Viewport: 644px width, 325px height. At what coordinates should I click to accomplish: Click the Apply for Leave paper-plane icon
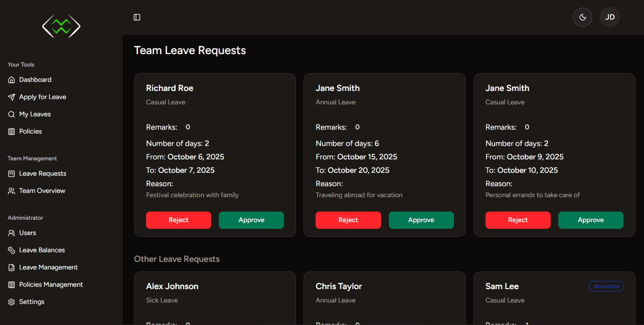[x=11, y=97]
